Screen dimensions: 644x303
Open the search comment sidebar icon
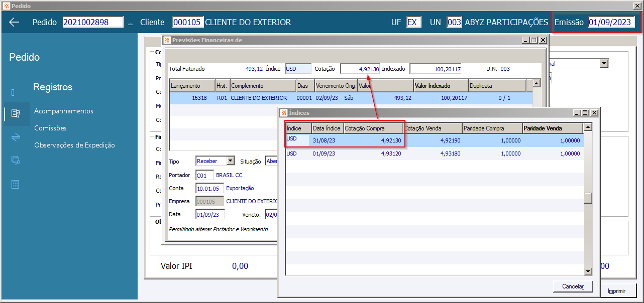[x=16, y=161]
